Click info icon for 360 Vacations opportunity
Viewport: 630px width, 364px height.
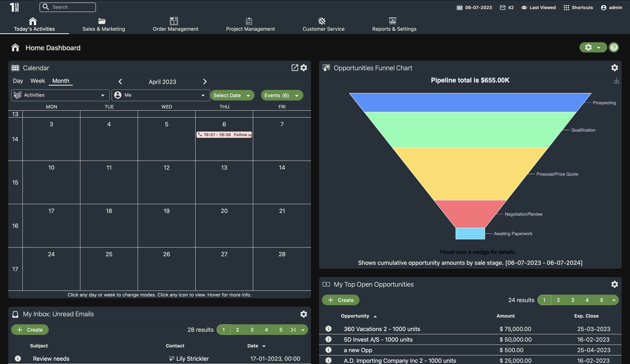[328, 329]
